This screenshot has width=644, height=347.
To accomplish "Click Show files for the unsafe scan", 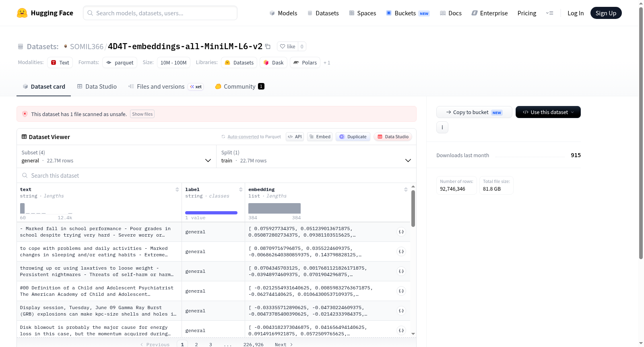I will pos(142,114).
